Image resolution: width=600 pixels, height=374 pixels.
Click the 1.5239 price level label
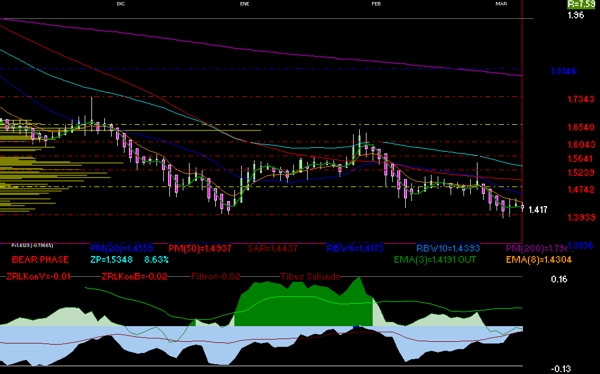tap(581, 173)
